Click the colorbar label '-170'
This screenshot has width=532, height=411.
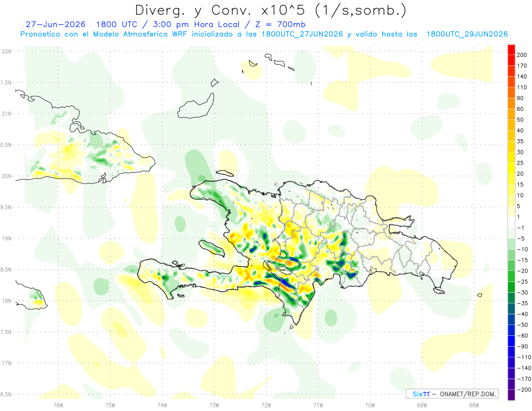(x=523, y=379)
